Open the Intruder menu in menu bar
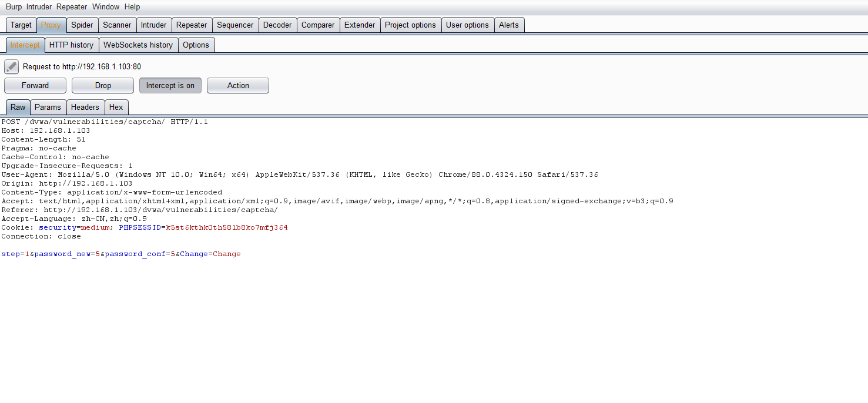Viewport: 868px width, 403px height. (x=39, y=7)
